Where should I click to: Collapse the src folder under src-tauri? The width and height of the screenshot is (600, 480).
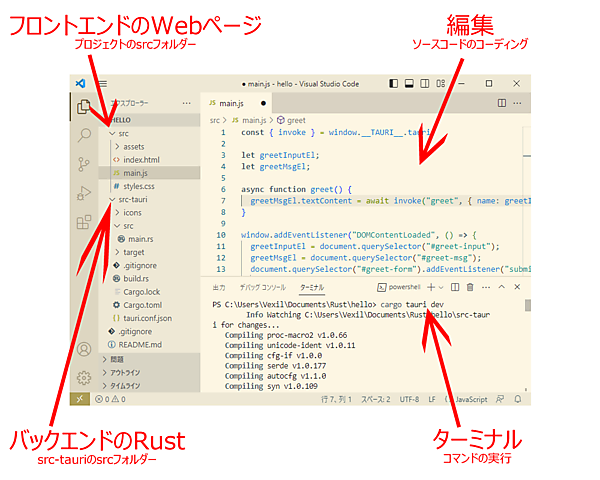point(149,226)
